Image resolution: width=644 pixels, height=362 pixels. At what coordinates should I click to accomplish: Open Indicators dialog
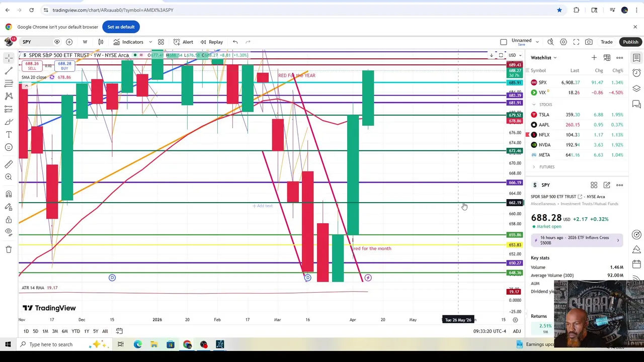(128, 42)
